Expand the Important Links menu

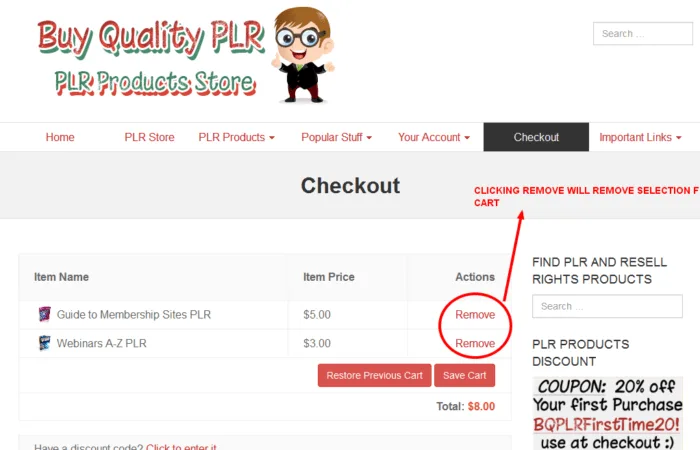[x=640, y=137]
